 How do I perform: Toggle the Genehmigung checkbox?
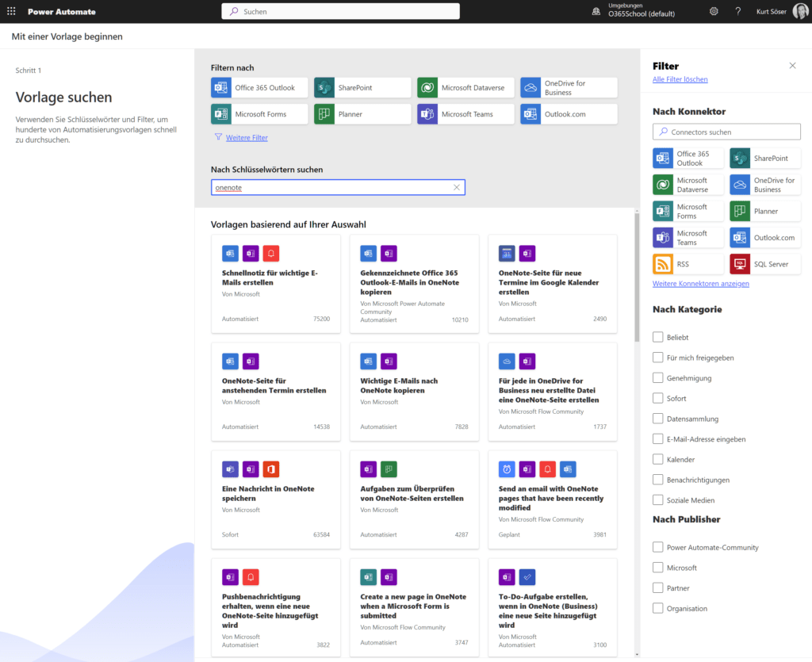pos(657,378)
